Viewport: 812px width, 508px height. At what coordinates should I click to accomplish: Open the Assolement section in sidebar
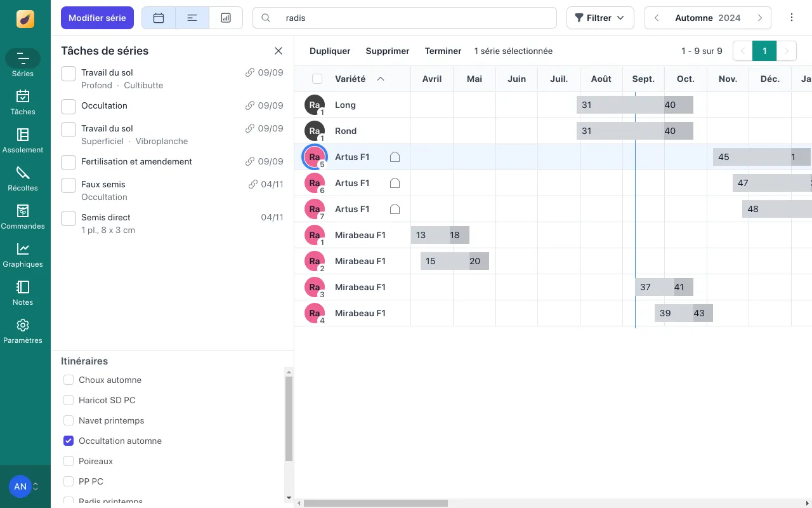23,140
